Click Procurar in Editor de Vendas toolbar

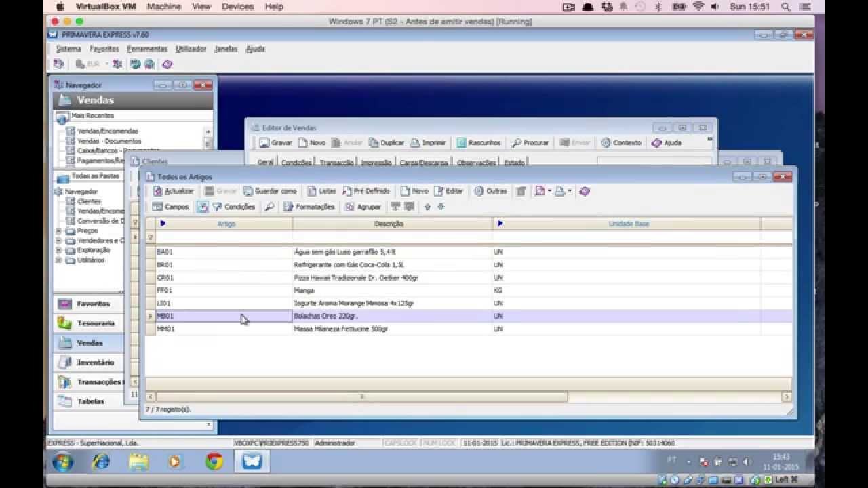[x=530, y=143]
